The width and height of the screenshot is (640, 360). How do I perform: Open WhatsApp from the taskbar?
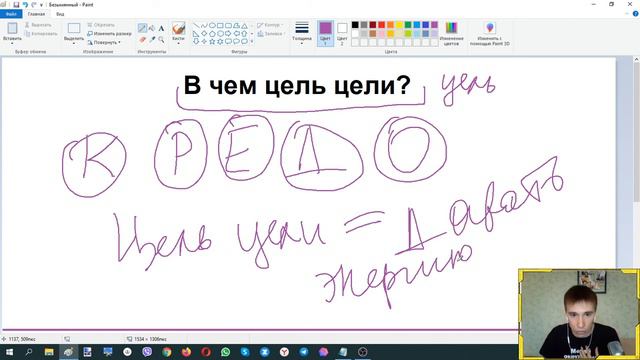tap(225, 351)
